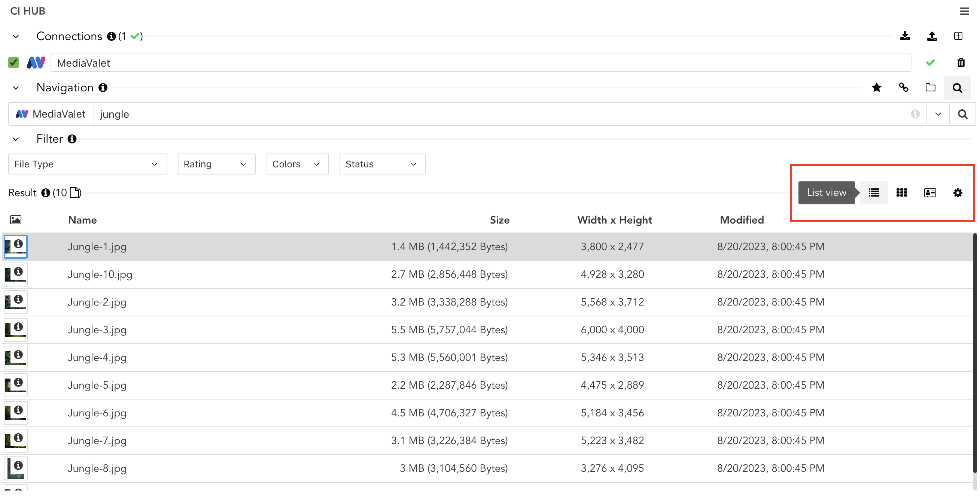Sort by Size column header
Screen dimensions: 980x501
(499, 220)
